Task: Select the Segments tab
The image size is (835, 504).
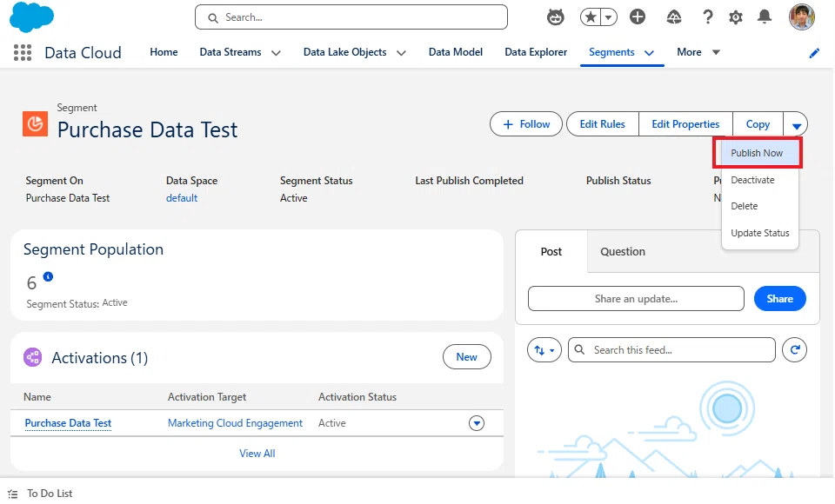Action: click(x=611, y=52)
